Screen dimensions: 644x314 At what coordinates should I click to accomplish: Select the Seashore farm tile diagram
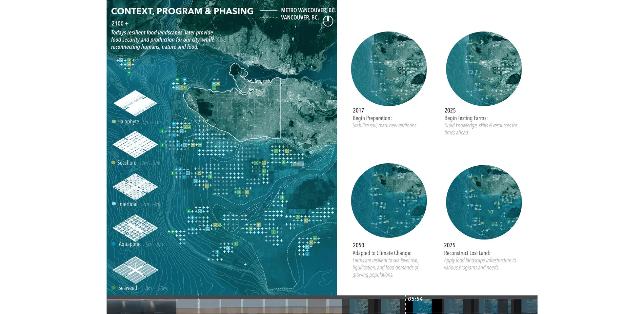pyautogui.click(x=135, y=145)
